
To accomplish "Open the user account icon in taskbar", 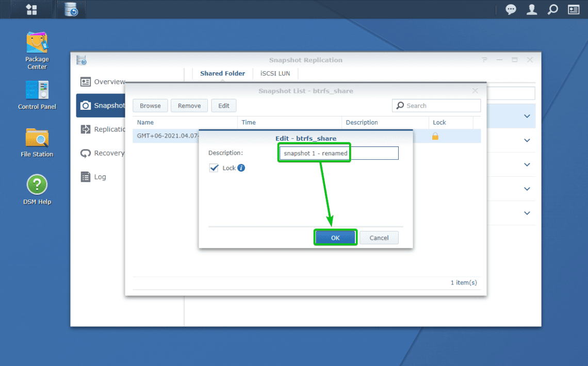I will (531, 9).
